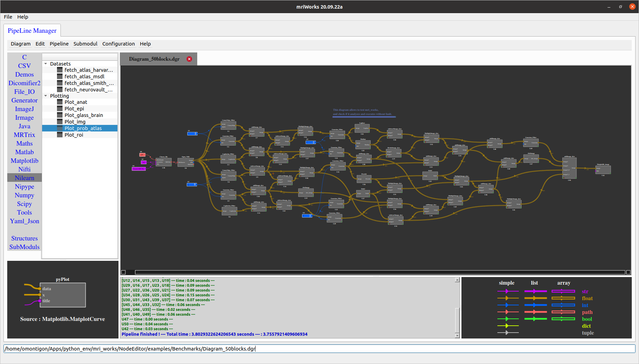Image resolution: width=639 pixels, height=364 pixels.
Task: Open the Configuration menu
Action: click(118, 44)
